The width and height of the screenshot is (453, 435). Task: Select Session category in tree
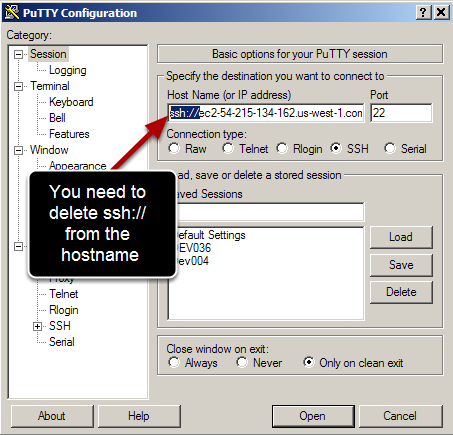pos(48,54)
